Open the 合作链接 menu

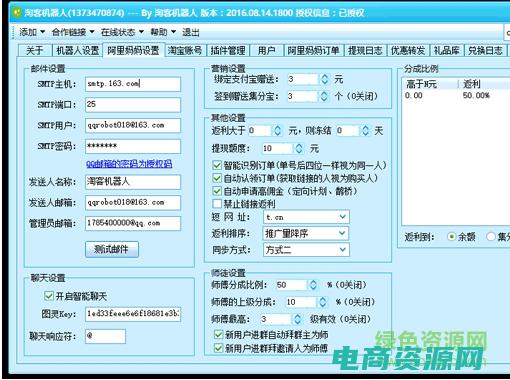tap(73, 32)
